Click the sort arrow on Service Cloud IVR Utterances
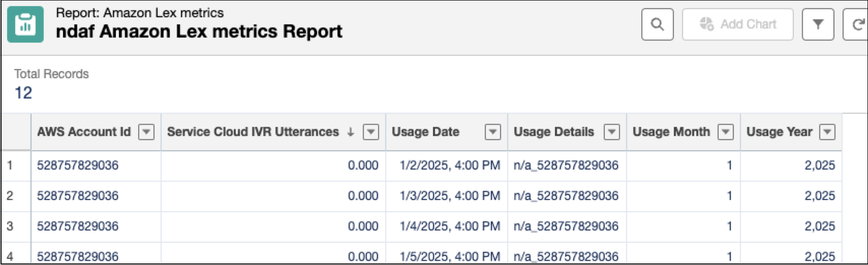Image resolution: width=868 pixels, height=265 pixels. (350, 132)
